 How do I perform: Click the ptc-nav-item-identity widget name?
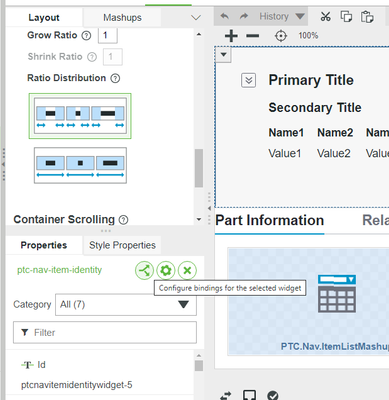59,270
